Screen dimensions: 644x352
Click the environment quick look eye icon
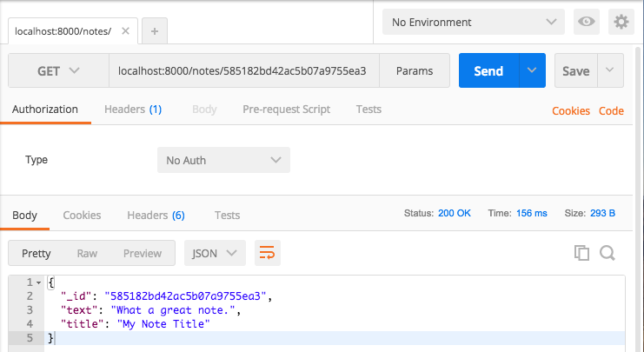tap(587, 22)
